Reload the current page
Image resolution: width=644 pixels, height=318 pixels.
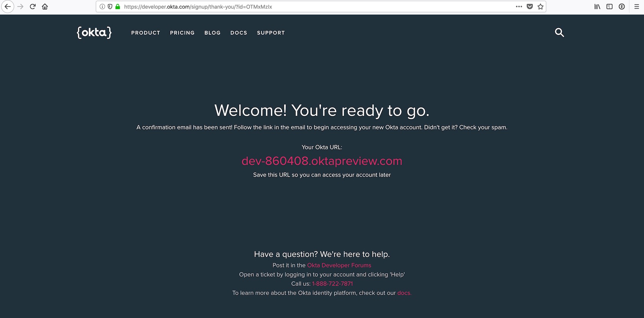point(33,7)
